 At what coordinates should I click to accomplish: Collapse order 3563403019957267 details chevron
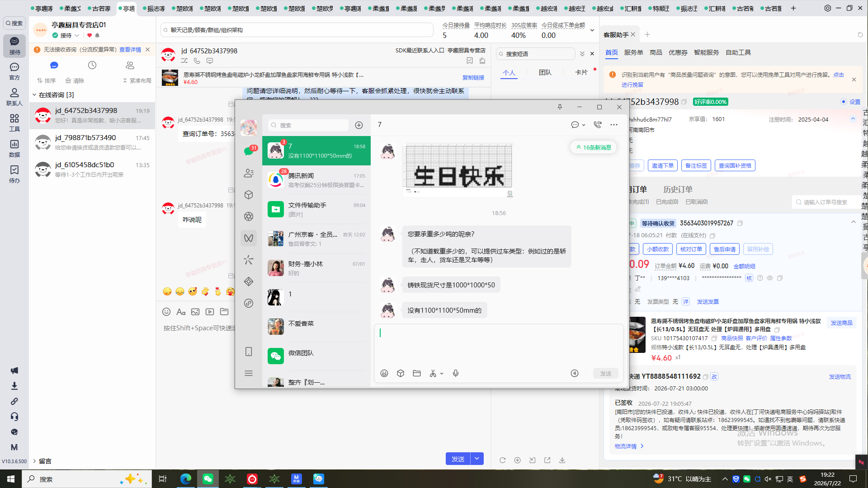pyautogui.click(x=853, y=222)
